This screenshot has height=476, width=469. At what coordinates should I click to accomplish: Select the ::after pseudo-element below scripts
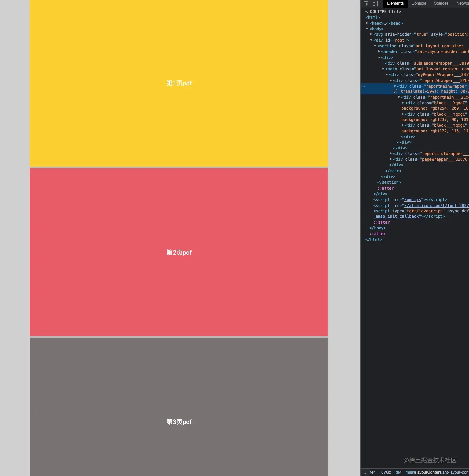(x=381, y=222)
